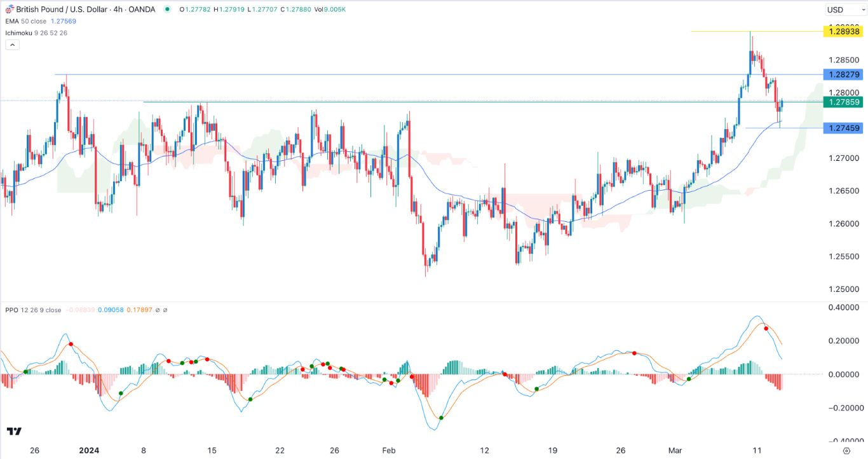868x459 pixels.
Task: Click the British Pound / U.S. Dollar symbol title
Action: pos(64,10)
